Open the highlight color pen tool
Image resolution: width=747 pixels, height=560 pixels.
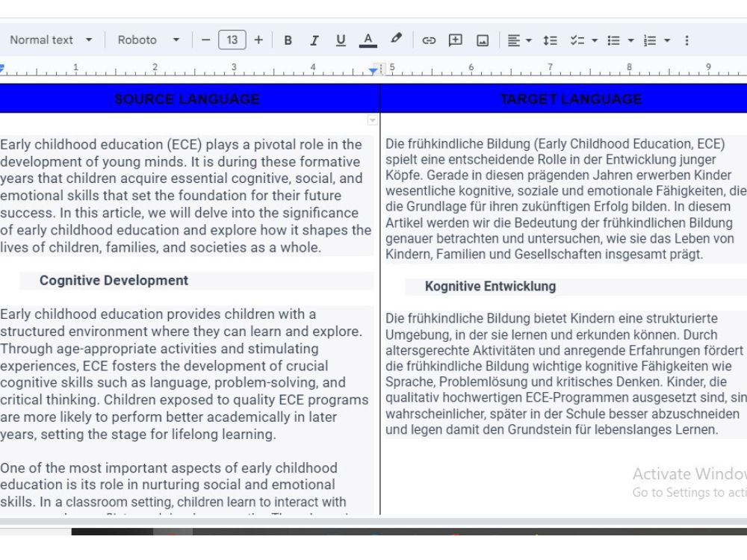396,39
